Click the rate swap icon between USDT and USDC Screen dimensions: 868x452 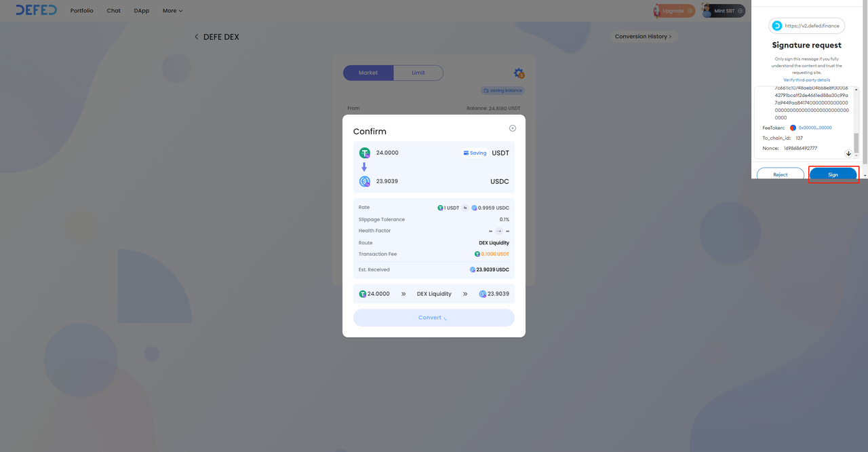(x=465, y=208)
